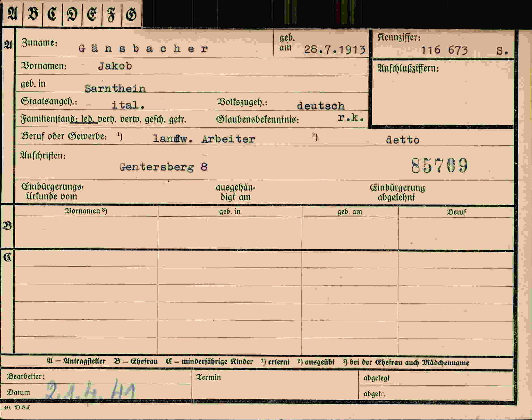Click the letter 'S.' after the Kennziffer
The width and height of the screenshot is (532, 420).
coord(502,51)
